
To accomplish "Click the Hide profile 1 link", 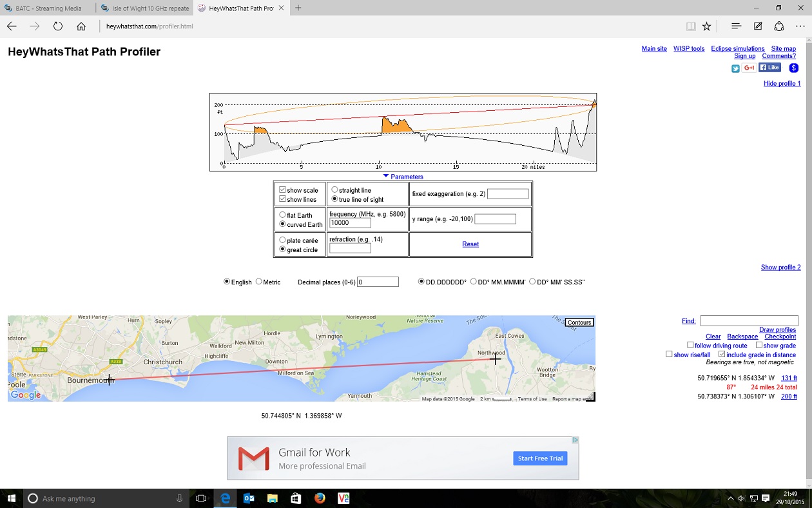I will [x=782, y=84].
